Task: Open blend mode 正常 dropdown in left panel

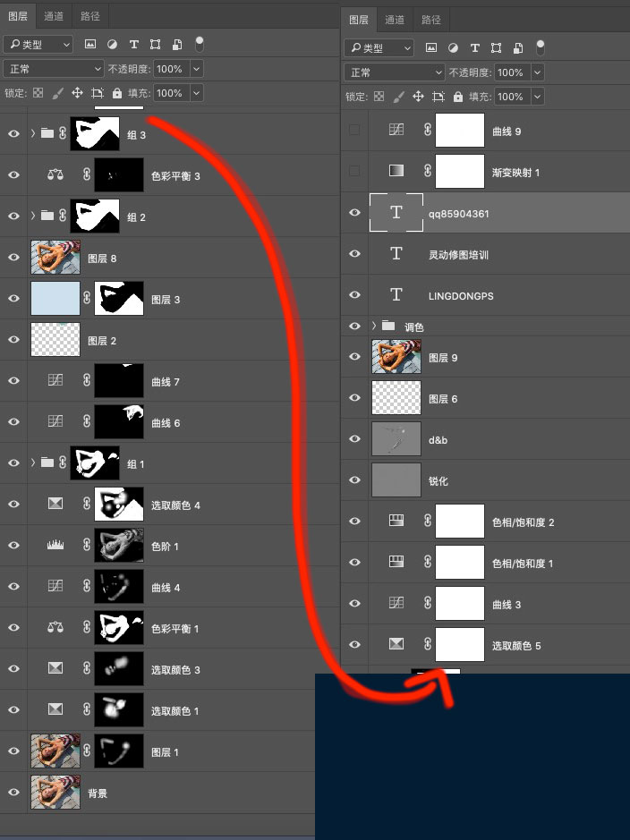Action: 53,69
